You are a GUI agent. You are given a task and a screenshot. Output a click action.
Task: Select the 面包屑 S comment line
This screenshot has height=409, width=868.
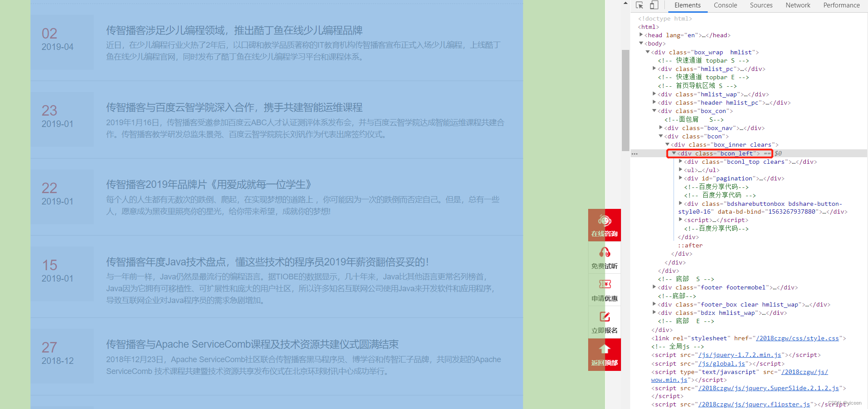(694, 119)
